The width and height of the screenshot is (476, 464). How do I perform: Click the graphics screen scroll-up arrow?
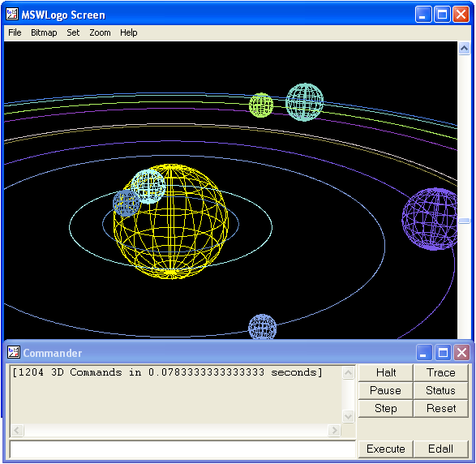coord(464,49)
